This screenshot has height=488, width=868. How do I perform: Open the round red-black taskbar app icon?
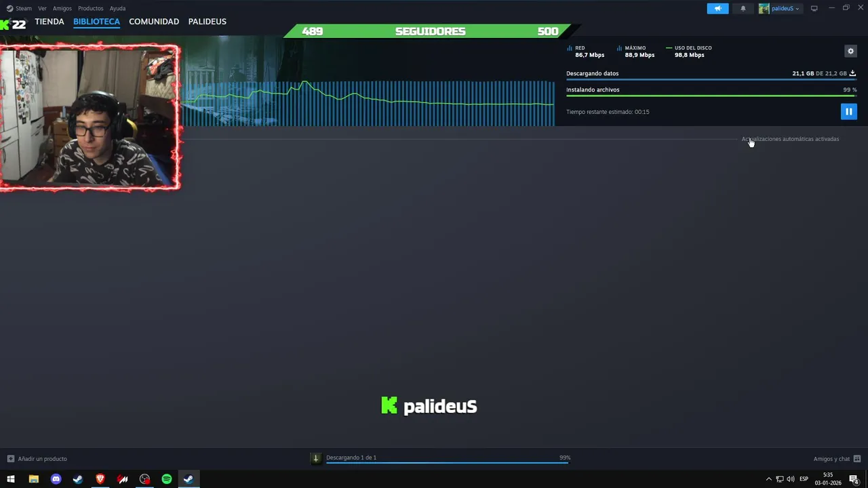[x=144, y=479]
